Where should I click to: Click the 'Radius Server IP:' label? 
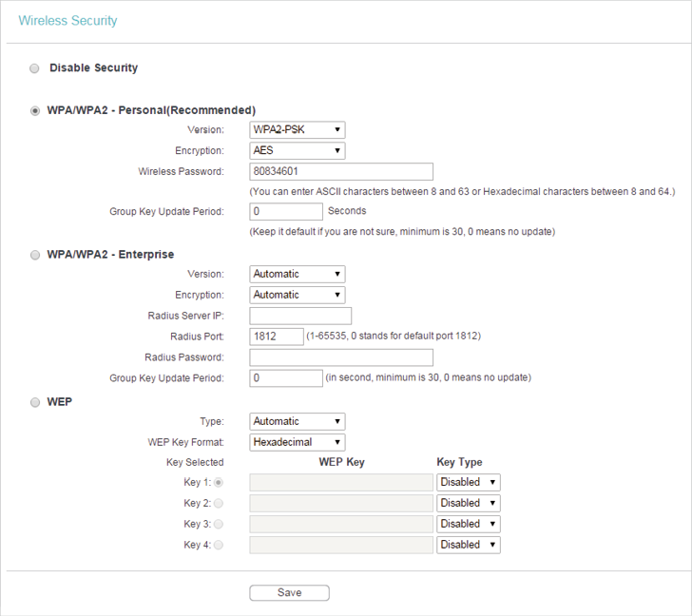tap(185, 316)
